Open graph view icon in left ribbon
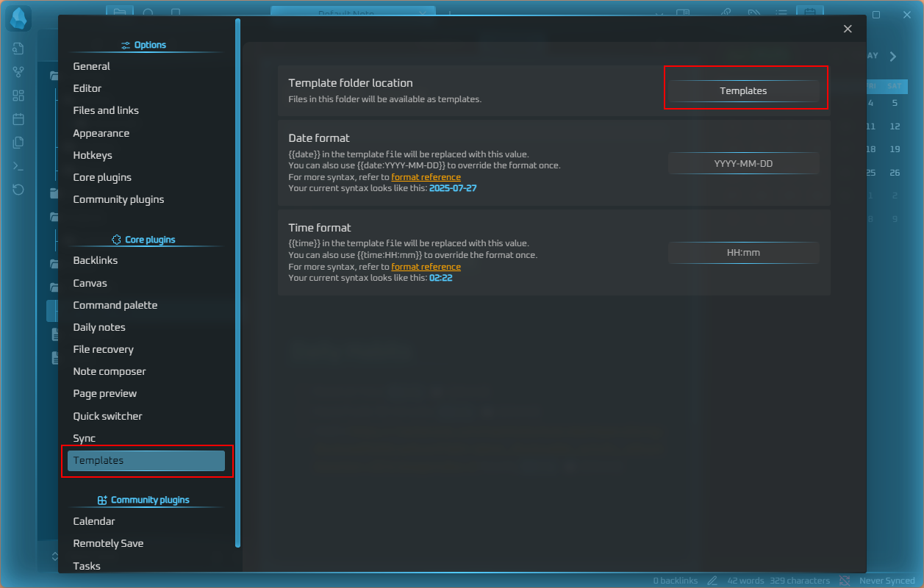This screenshot has width=924, height=588. click(x=19, y=72)
